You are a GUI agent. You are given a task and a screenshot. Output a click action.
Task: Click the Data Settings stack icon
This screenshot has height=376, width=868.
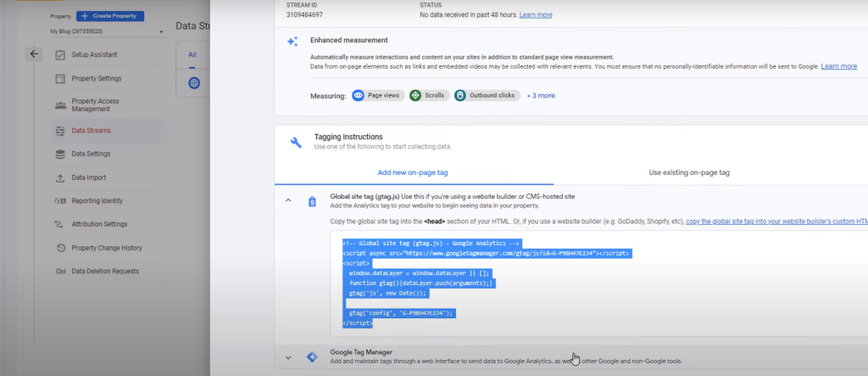click(59, 154)
